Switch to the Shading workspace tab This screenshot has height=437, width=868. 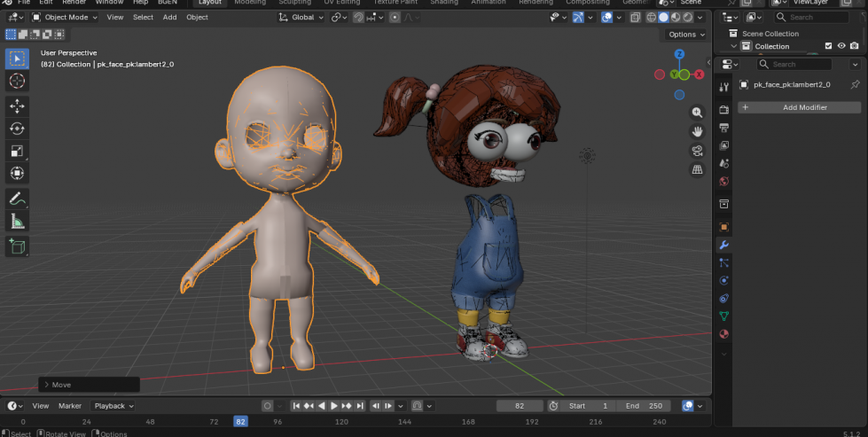[444, 2]
